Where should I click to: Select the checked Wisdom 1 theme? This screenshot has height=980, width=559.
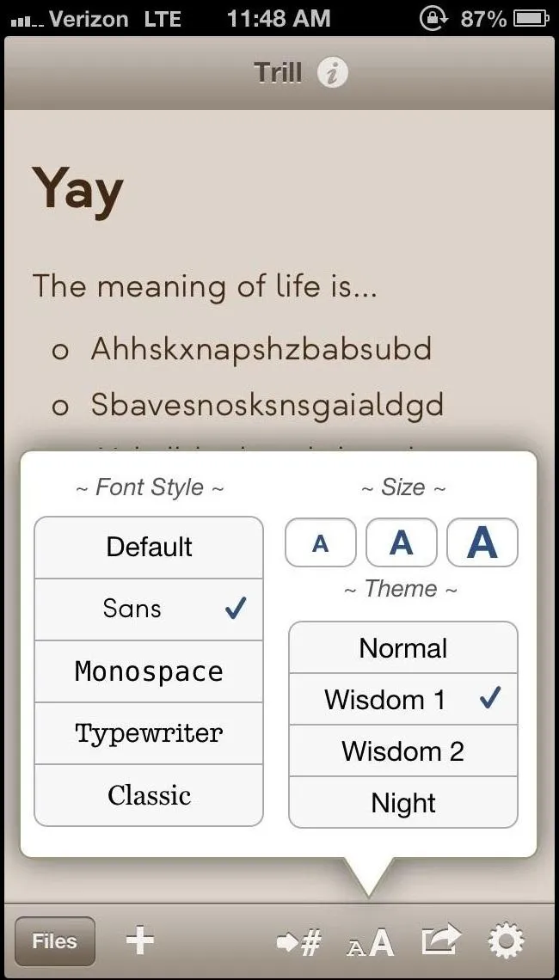pos(403,700)
